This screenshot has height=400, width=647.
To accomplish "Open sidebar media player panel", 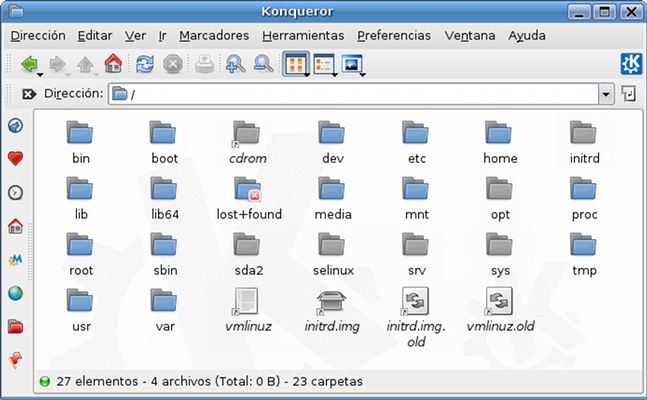I will (x=16, y=260).
